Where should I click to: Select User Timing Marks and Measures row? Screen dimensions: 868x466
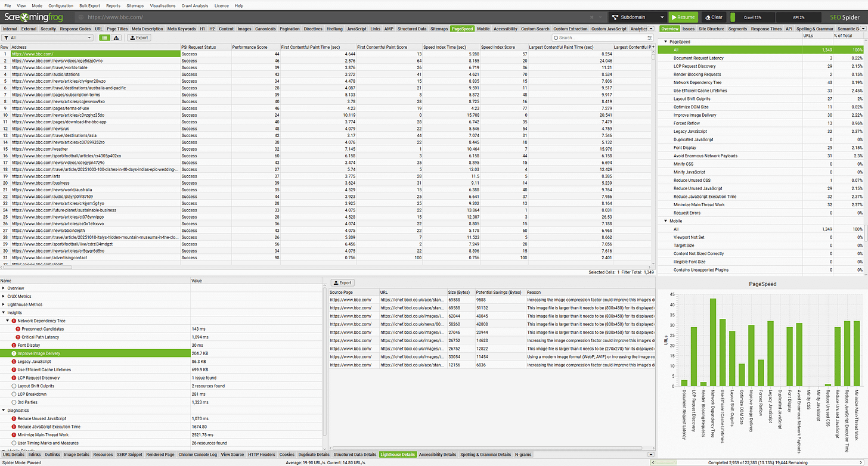tap(161, 443)
